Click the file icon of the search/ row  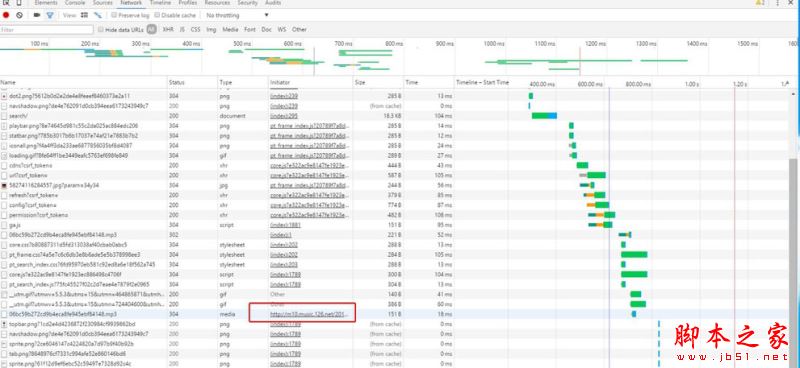4,116
